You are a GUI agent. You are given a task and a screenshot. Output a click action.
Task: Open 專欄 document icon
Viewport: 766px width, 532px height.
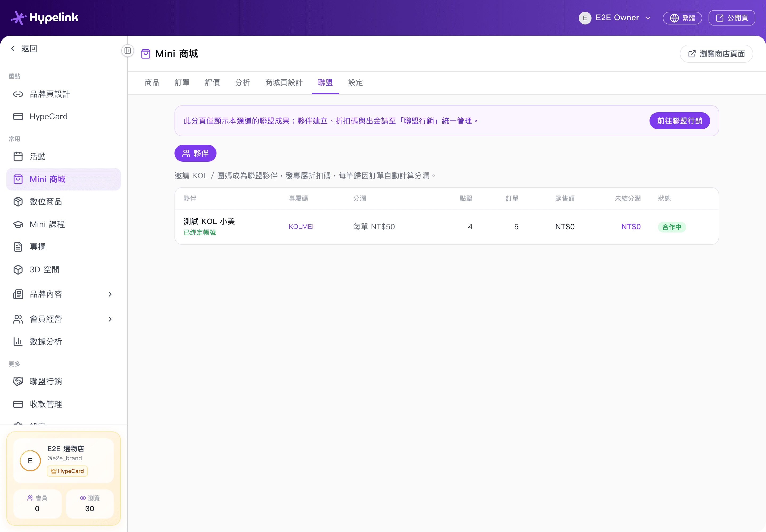tap(18, 247)
